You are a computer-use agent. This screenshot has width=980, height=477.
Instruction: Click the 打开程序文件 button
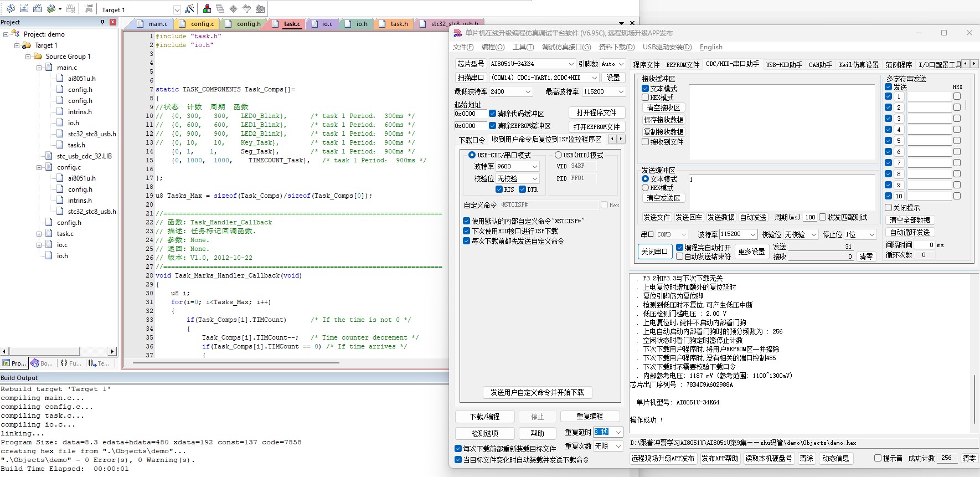click(x=596, y=113)
